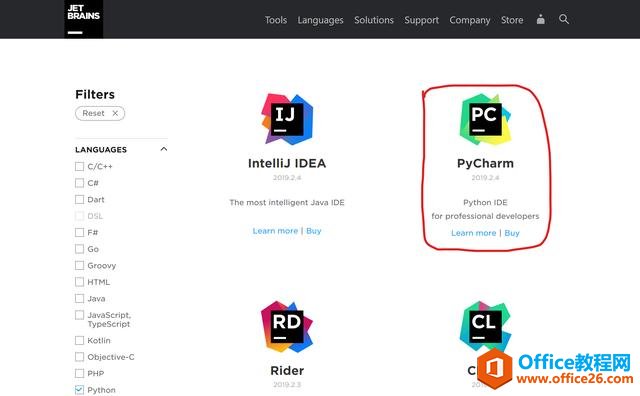Open the Solutions menu
Screen dimensions: 640x396
pyautogui.click(x=374, y=20)
